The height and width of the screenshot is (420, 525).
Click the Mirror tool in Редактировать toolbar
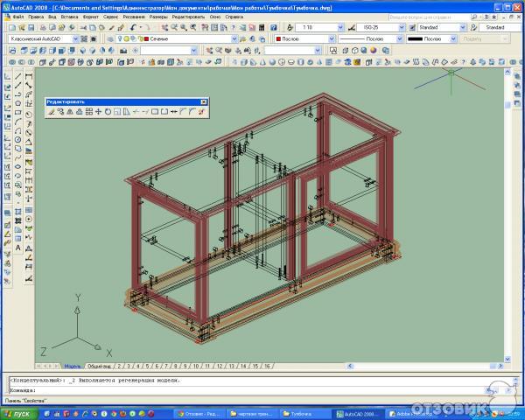pos(70,112)
